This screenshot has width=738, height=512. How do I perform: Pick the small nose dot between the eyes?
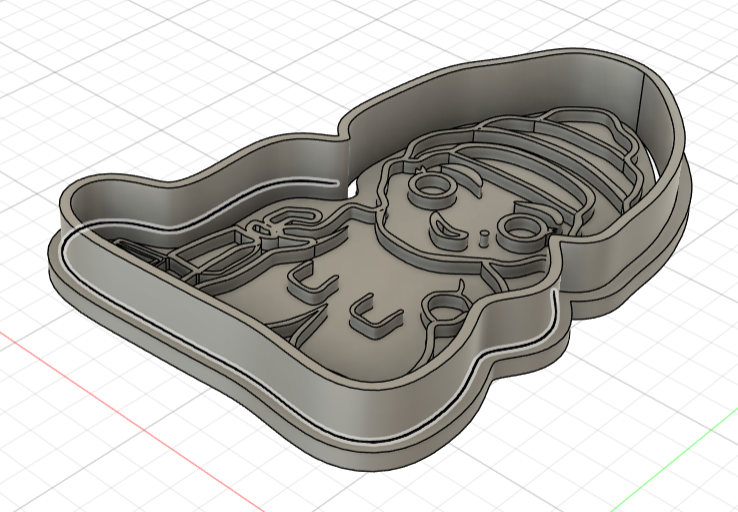click(x=484, y=238)
